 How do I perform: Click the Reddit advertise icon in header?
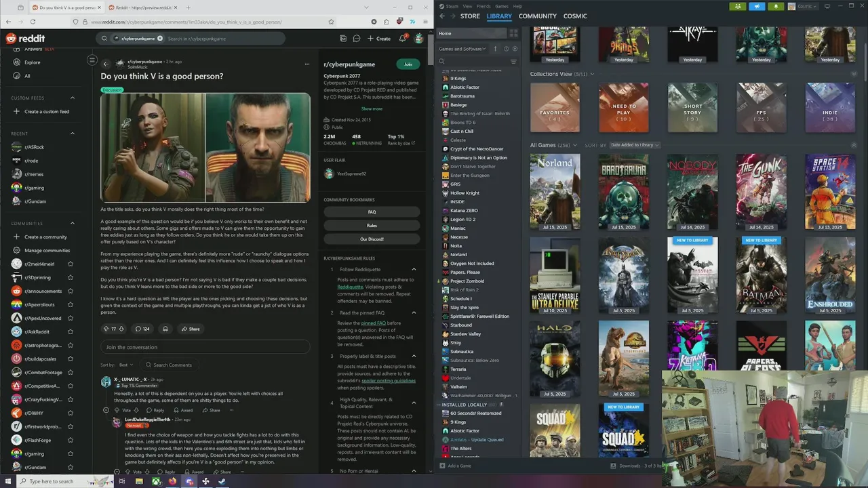(343, 39)
